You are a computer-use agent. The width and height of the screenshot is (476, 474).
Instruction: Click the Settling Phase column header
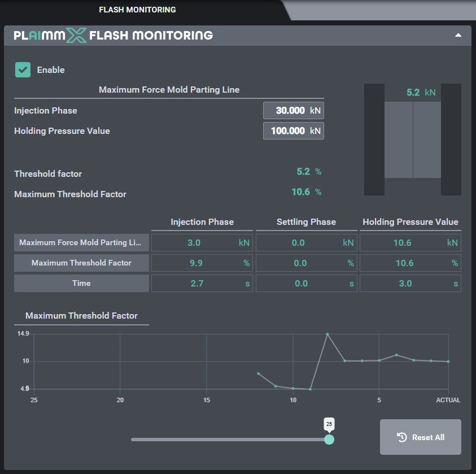click(306, 222)
